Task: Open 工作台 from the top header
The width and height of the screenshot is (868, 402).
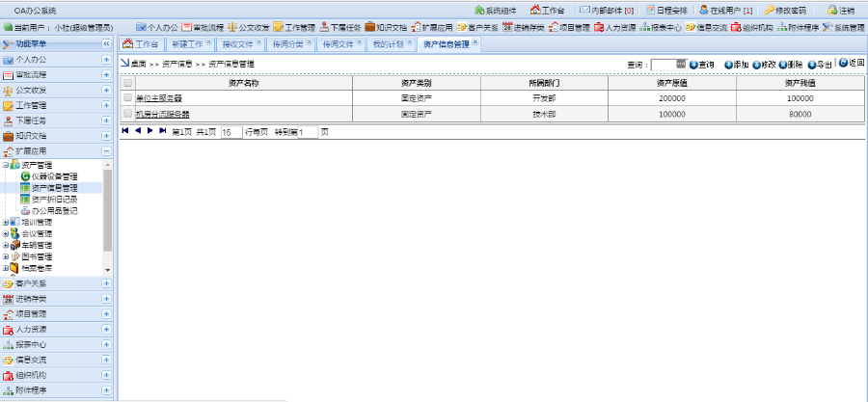Action: click(548, 11)
